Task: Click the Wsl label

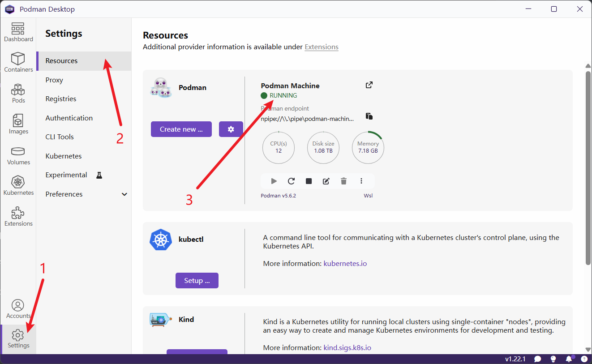Action: coord(368,196)
